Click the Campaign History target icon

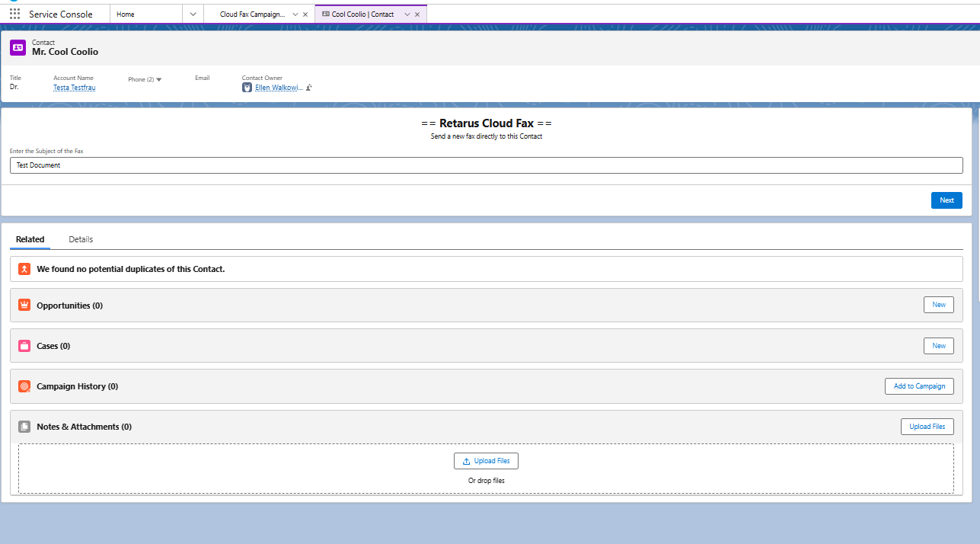[x=24, y=386]
